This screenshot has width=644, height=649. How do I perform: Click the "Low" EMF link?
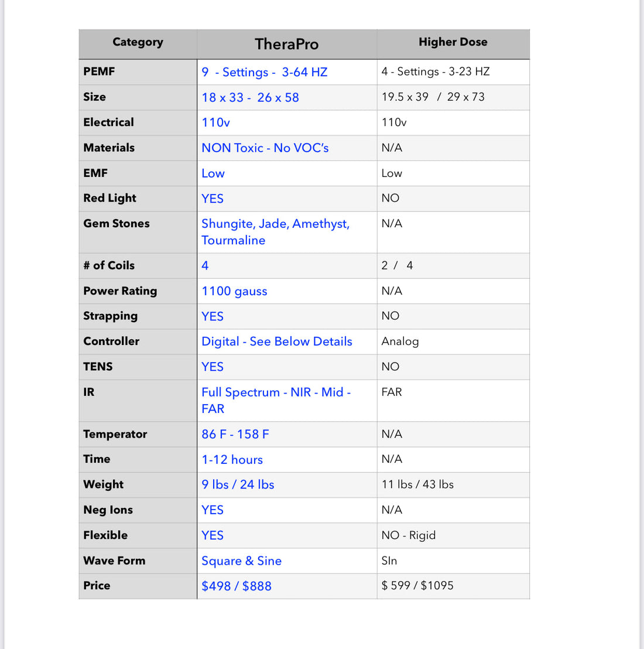(213, 173)
